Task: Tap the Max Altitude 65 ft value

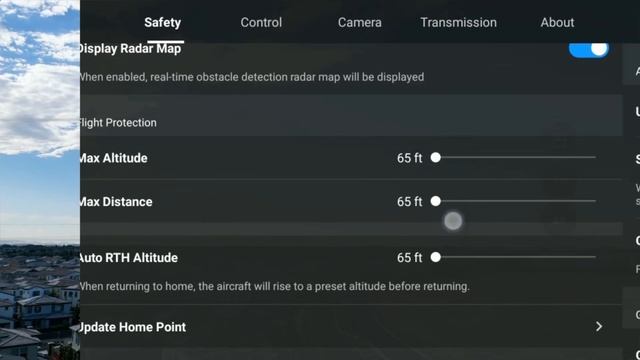Action: tap(409, 158)
